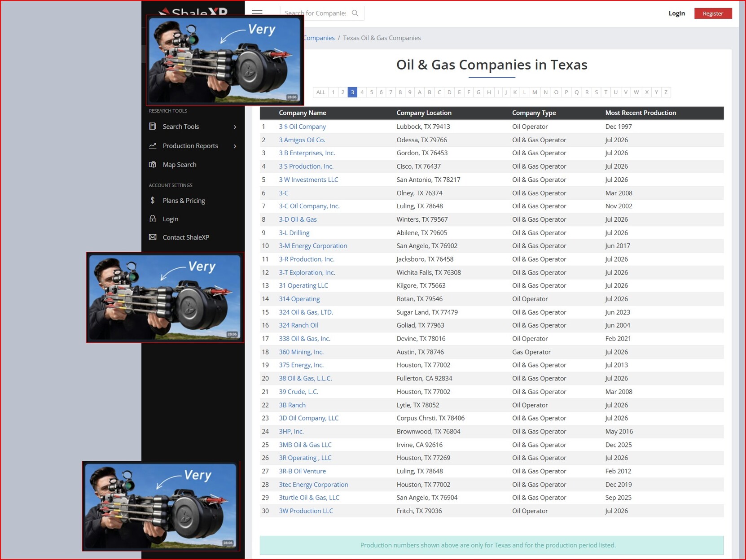The height and width of the screenshot is (560, 746).
Task: Select the May 2016 production cell
Action: click(x=619, y=431)
